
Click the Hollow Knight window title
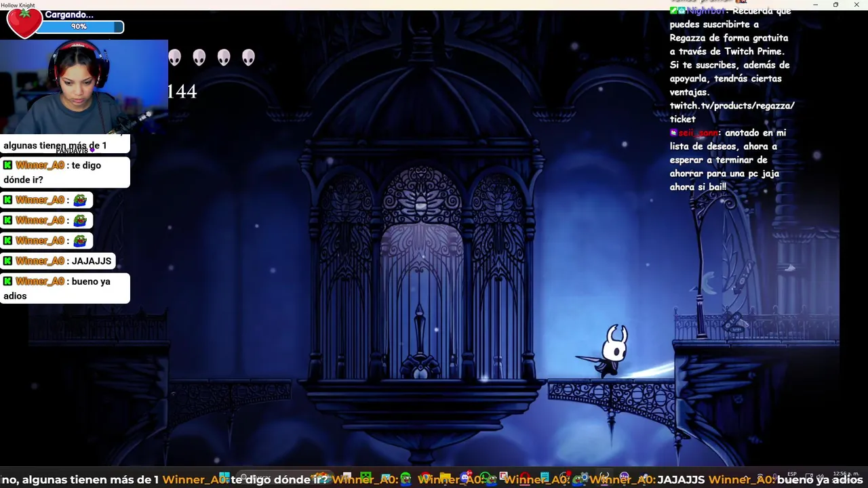[x=18, y=5]
